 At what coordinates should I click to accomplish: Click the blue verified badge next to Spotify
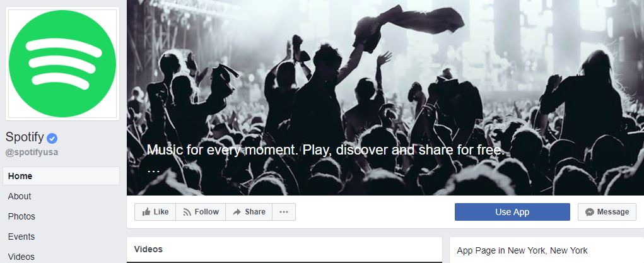pos(52,138)
